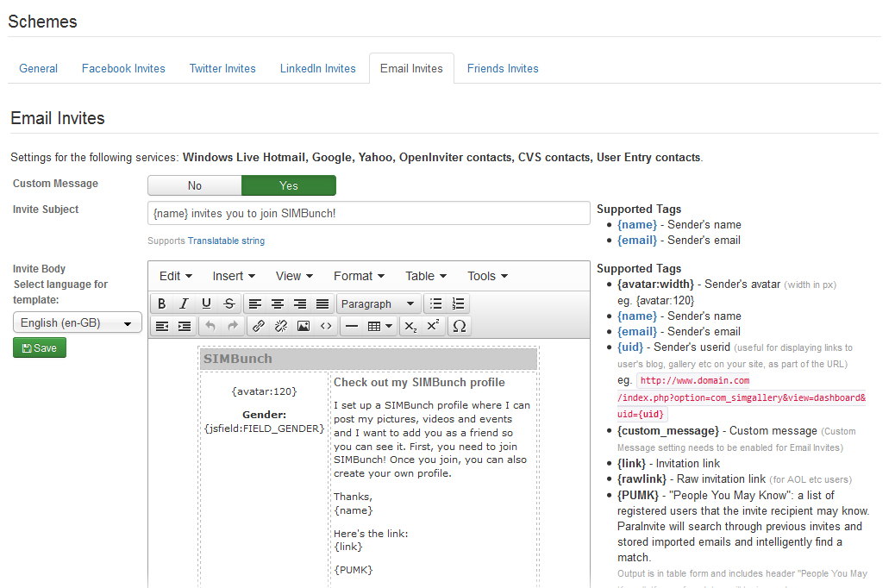Toggle bold formatting in the editor
This screenshot has width=895, height=588.
click(x=161, y=303)
